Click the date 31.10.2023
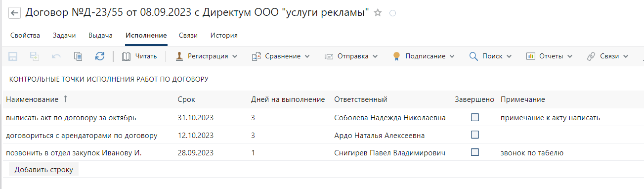The height and width of the screenshot is (189, 644). pos(195,118)
